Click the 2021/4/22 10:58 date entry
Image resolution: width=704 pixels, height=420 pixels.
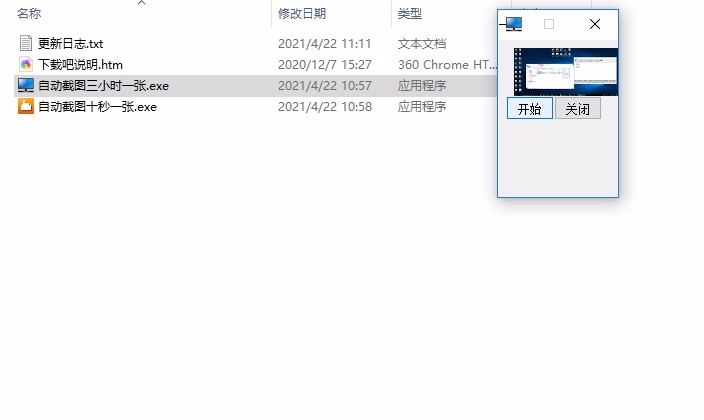pos(325,107)
